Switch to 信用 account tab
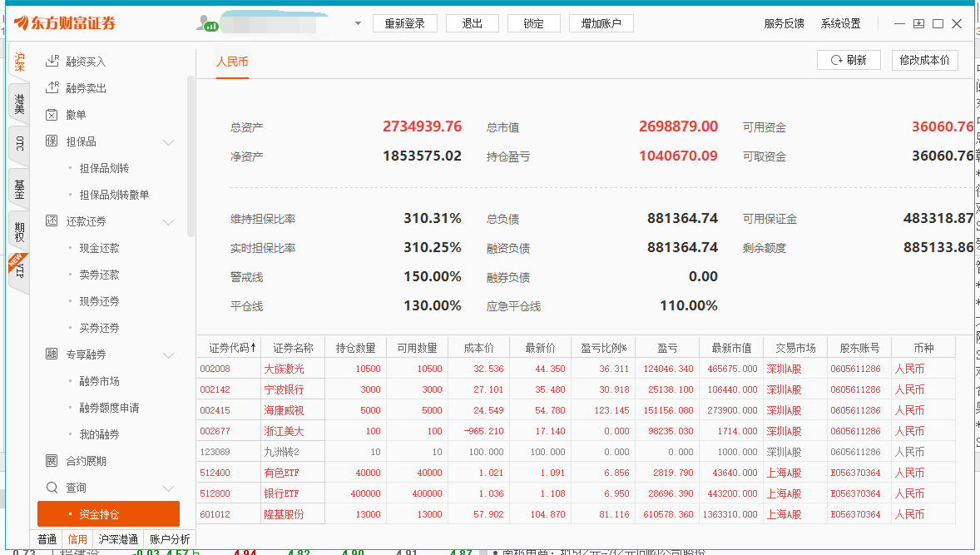980x555 pixels. [77, 538]
